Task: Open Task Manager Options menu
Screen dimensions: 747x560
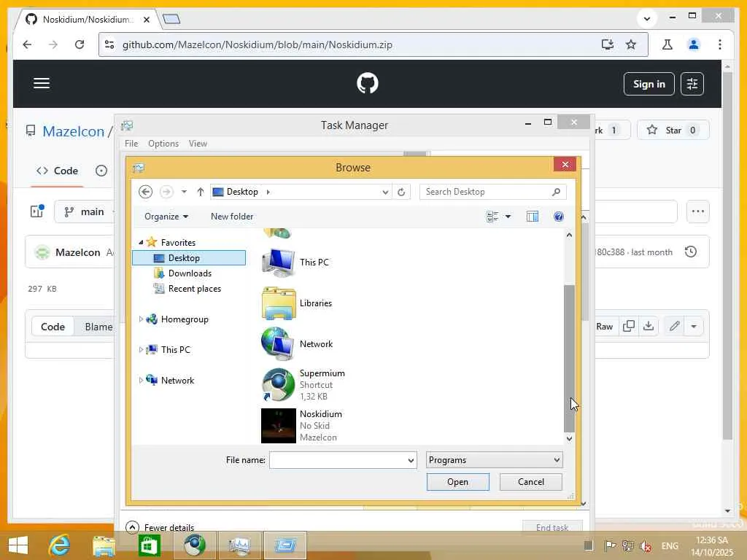Action: click(163, 144)
